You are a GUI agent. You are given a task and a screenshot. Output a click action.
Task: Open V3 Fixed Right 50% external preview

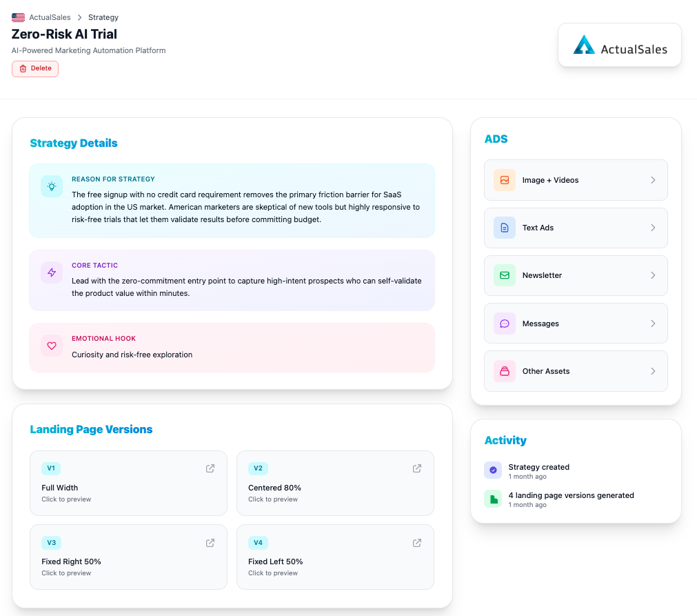210,543
